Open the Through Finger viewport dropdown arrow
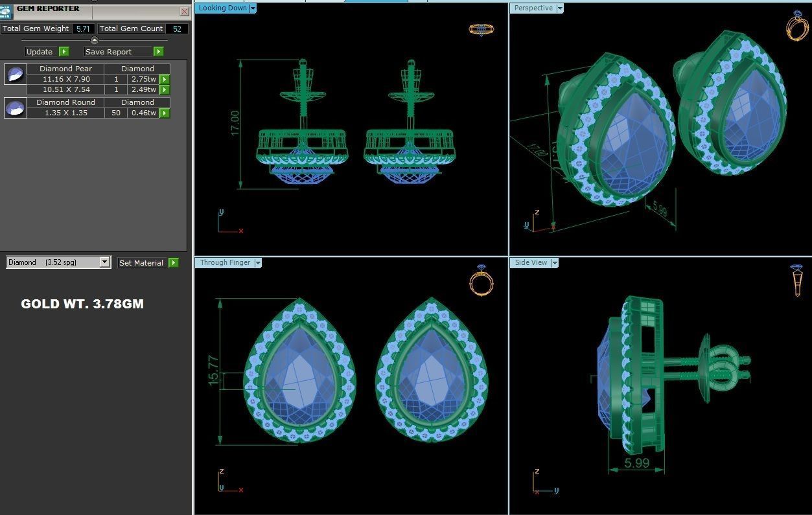This screenshot has width=812, height=515. pyautogui.click(x=258, y=263)
